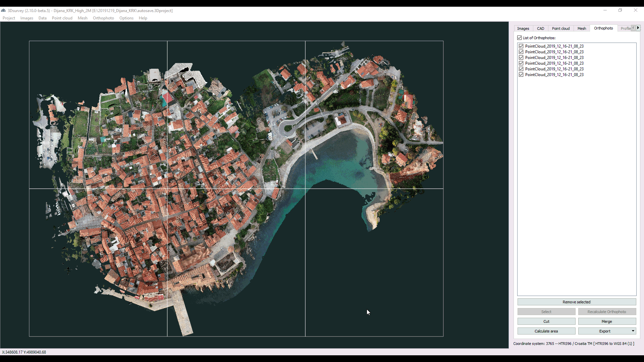Viewport: 644px width, 362px height.
Task: Uncheck the third PointCloud orthophoto entry
Action: (x=521, y=57)
